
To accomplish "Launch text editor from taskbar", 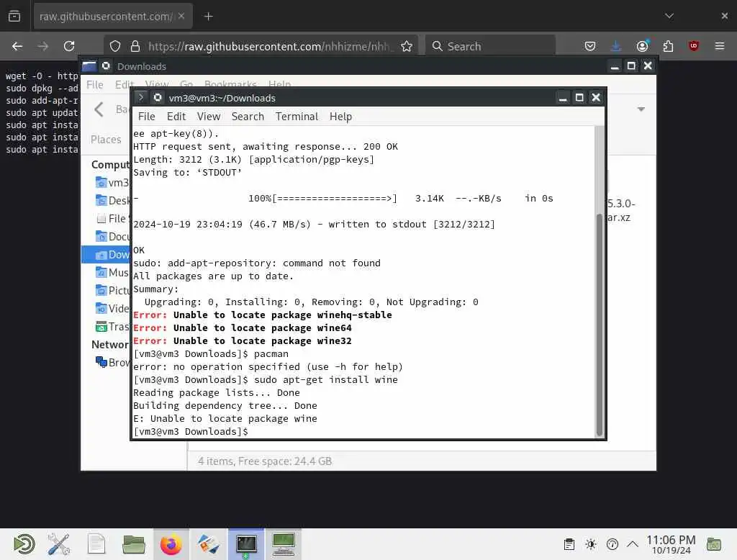I will (x=96, y=544).
